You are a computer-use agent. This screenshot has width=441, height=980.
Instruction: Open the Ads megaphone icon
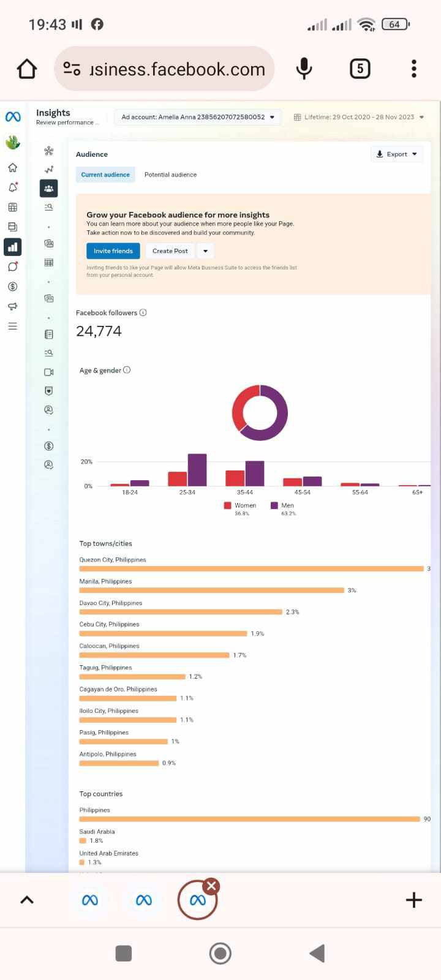(x=12, y=306)
